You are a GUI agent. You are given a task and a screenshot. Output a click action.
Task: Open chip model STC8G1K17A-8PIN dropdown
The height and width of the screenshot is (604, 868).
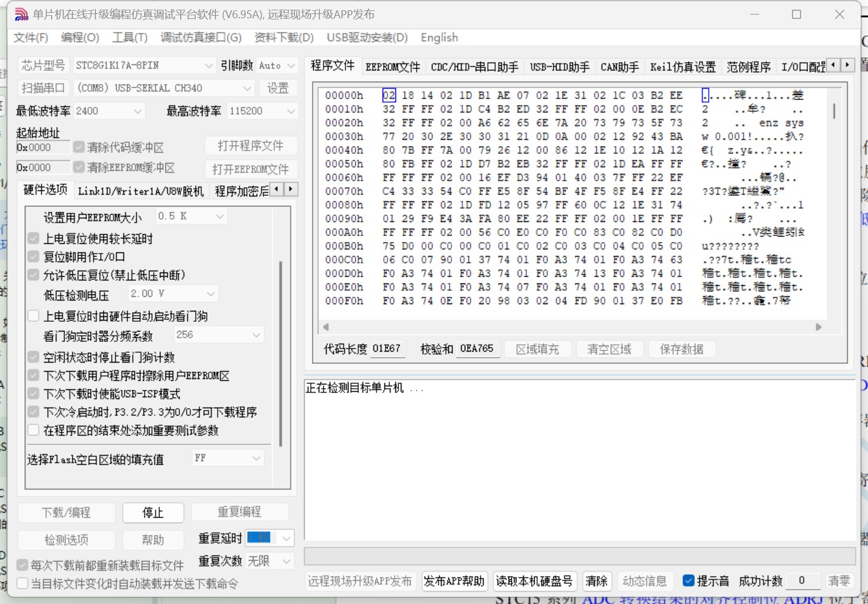click(144, 65)
